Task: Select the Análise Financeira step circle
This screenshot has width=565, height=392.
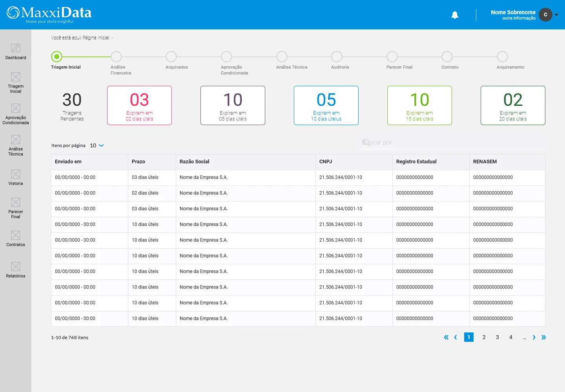Action: [116, 56]
